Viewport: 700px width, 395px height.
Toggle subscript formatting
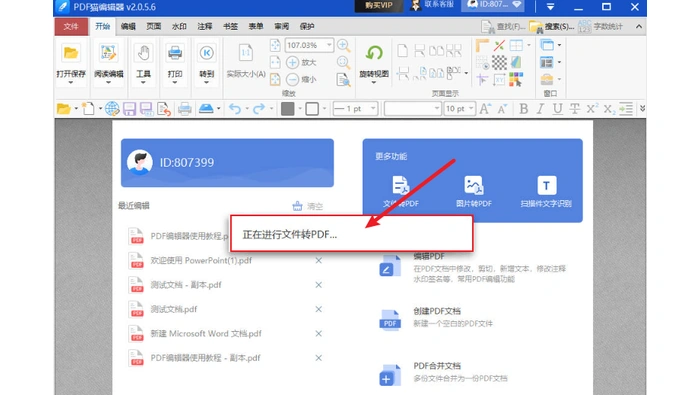[609, 108]
